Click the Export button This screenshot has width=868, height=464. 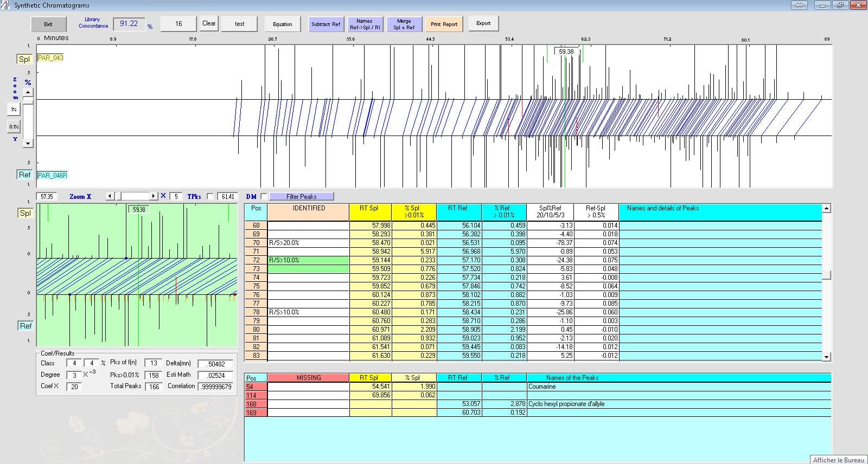click(x=483, y=23)
